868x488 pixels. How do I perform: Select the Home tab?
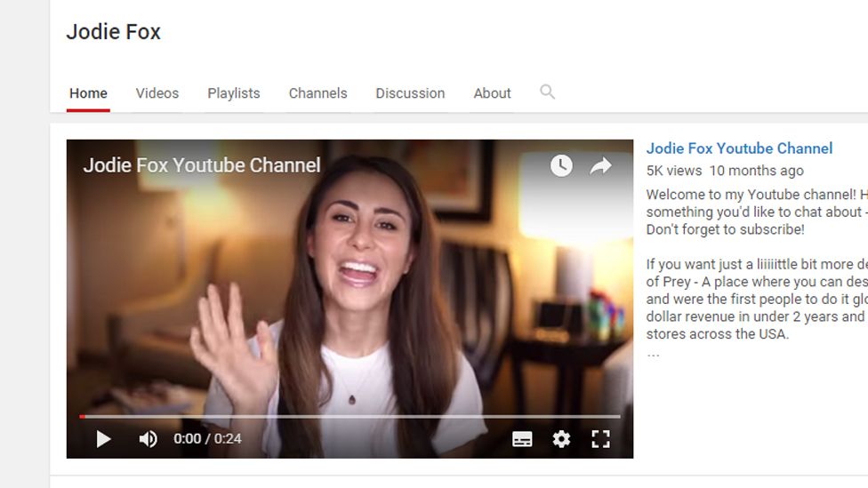pyautogui.click(x=88, y=93)
